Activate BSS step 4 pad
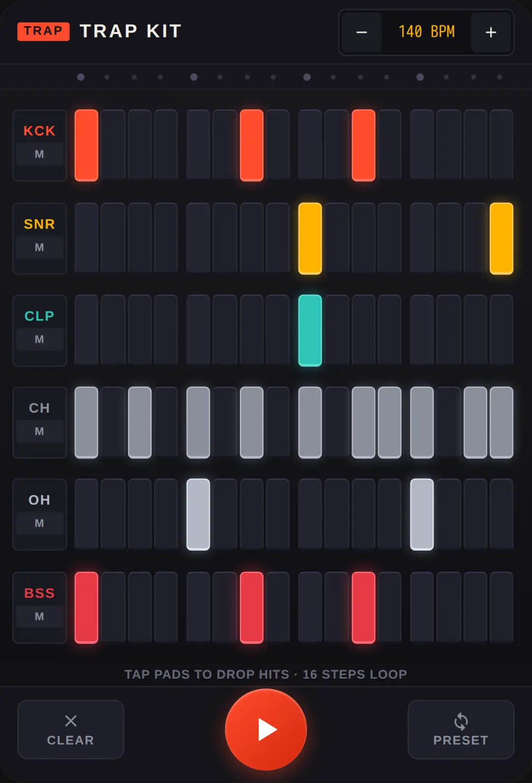 tap(166, 608)
